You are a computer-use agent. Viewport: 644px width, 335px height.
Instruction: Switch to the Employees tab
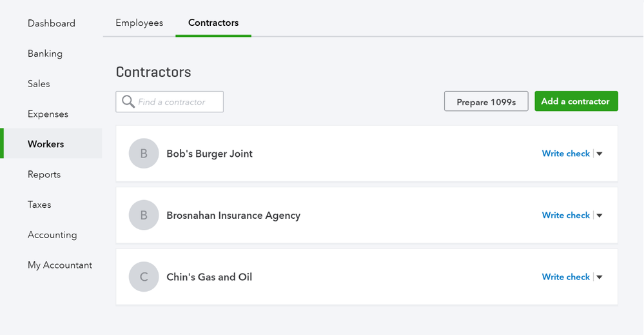[139, 23]
